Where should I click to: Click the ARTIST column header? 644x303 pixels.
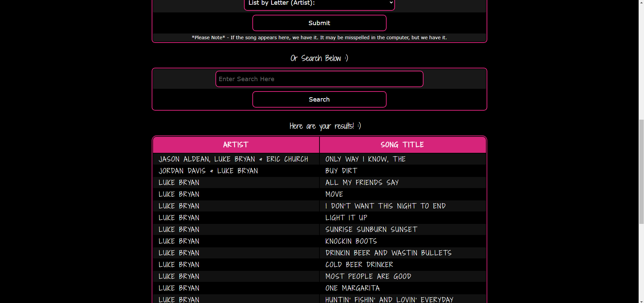tap(236, 145)
